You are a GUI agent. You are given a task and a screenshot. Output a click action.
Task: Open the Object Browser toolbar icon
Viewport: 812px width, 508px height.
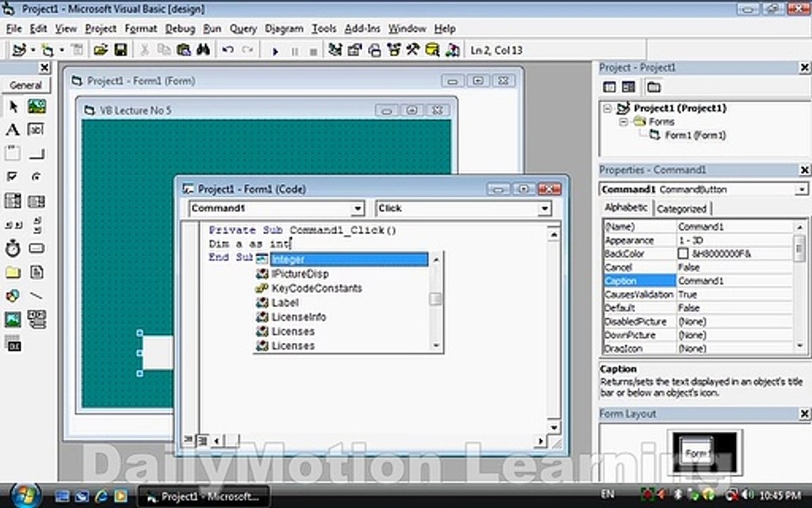(x=393, y=50)
